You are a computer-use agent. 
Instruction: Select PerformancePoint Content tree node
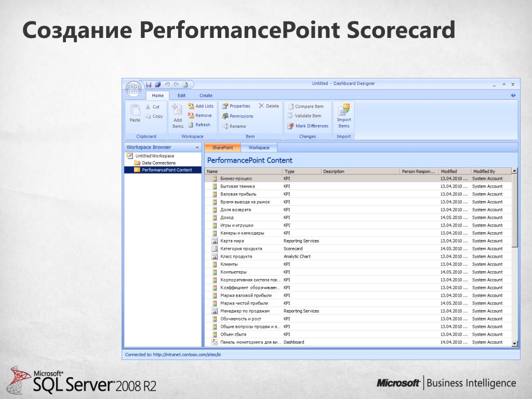(x=163, y=170)
